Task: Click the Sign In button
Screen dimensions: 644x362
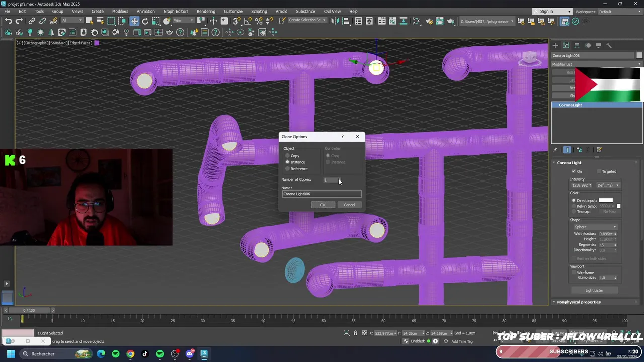Action: click(552, 12)
